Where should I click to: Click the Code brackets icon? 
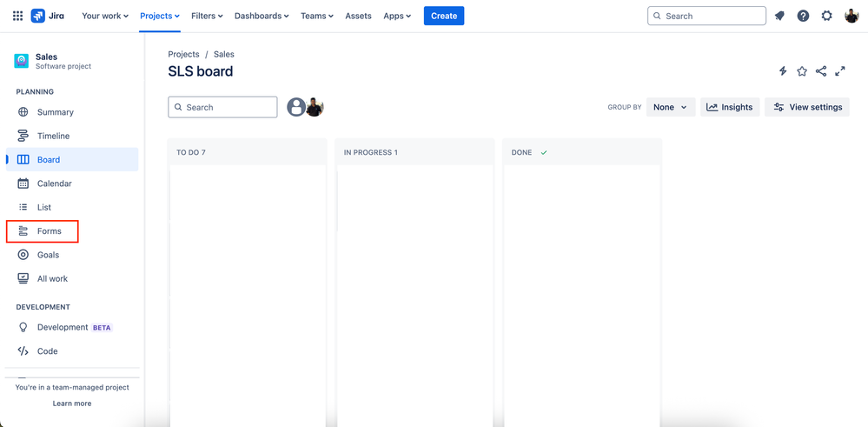tap(23, 351)
